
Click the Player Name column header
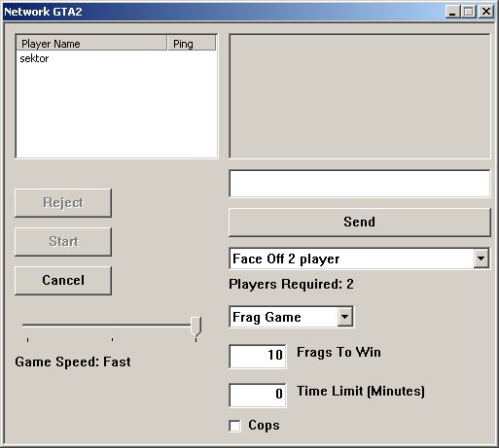(x=91, y=44)
